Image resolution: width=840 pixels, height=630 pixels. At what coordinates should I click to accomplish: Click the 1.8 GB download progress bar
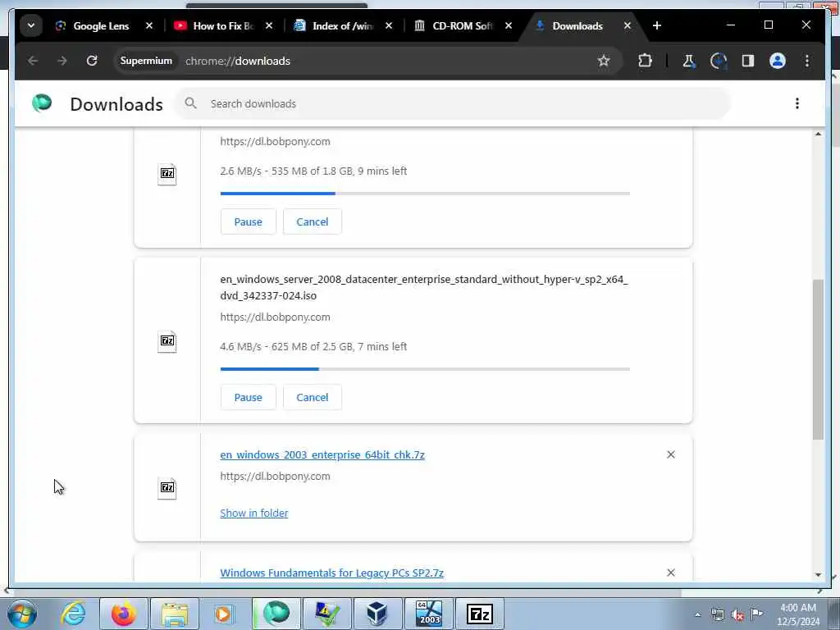click(x=425, y=194)
